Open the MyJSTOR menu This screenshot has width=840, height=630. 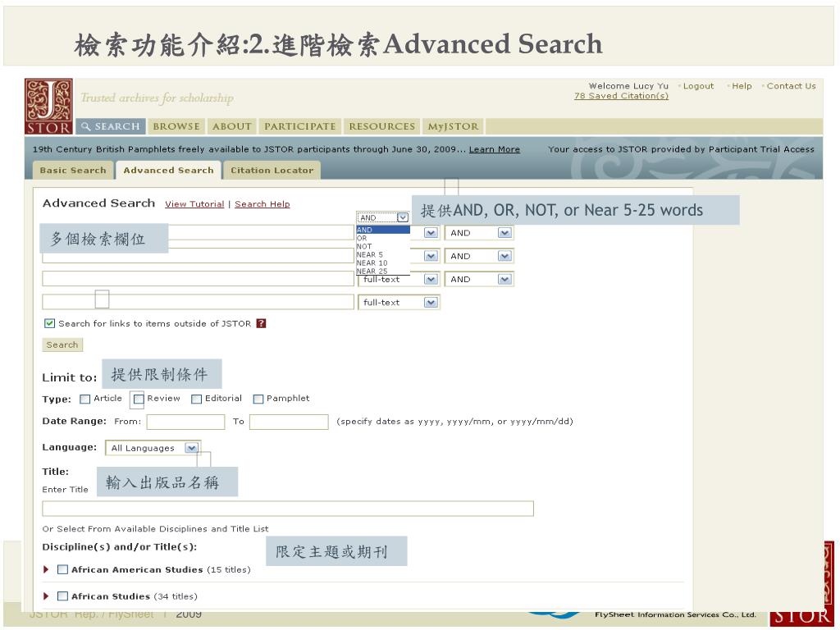pyautogui.click(x=453, y=126)
